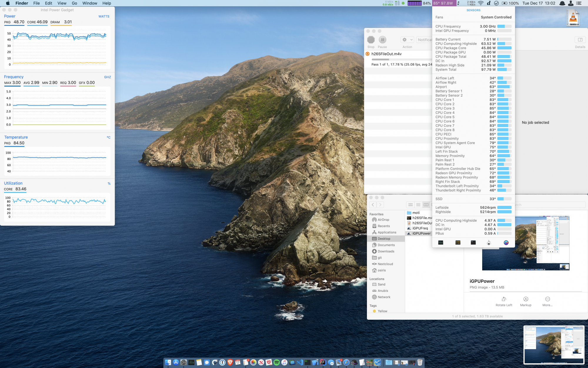Viewport: 588px width, 368px height.
Task: Click the h265FileOut.m4v encode progress bar
Action: 400,59
